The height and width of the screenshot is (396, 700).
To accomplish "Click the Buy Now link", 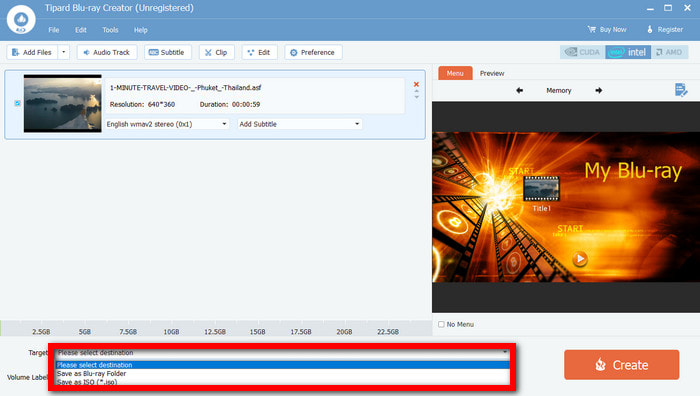I will 607,29.
